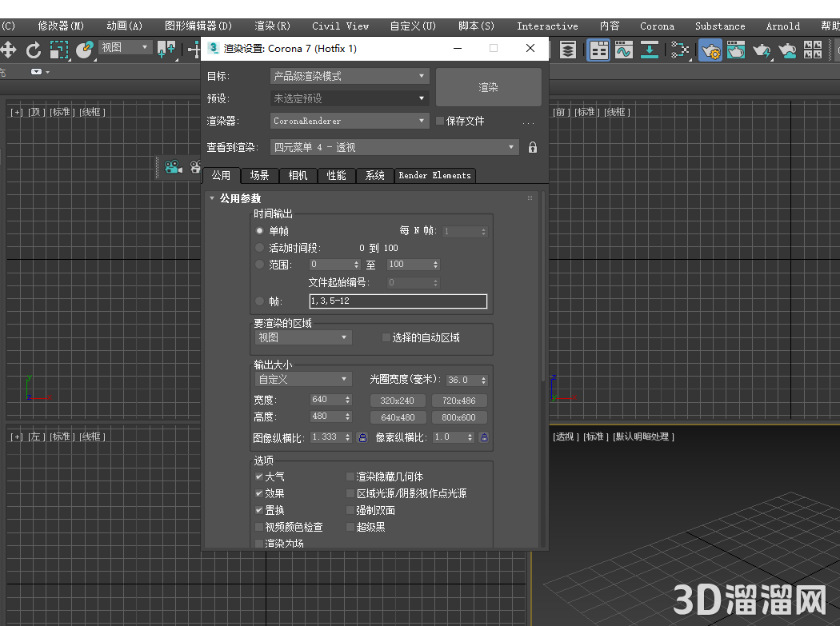Enable the 超级黑 checkbox
This screenshot has height=626, width=840.
pyautogui.click(x=350, y=527)
